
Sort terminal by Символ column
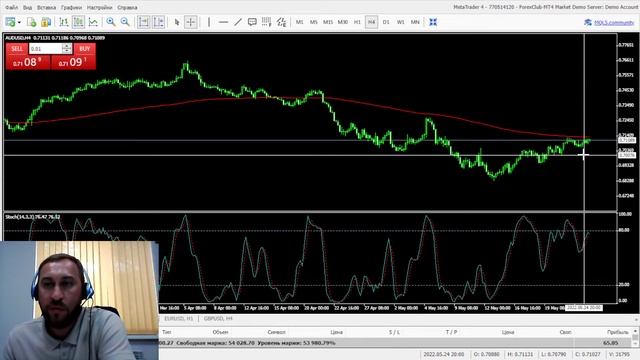click(276, 332)
